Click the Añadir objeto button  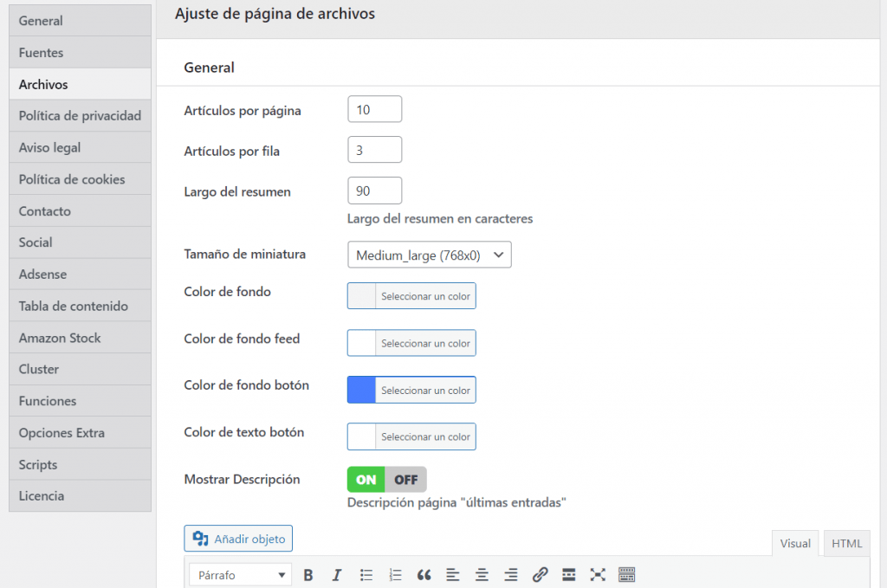[x=239, y=539]
